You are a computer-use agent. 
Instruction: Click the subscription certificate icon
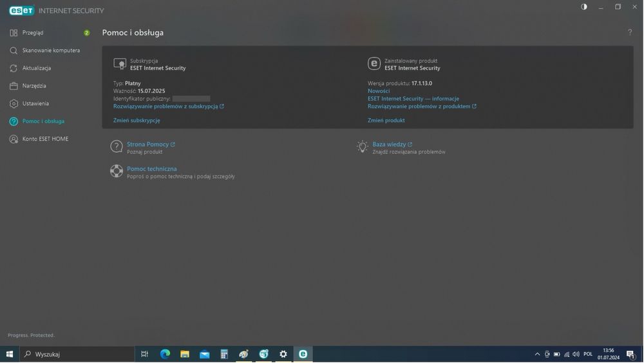(120, 64)
